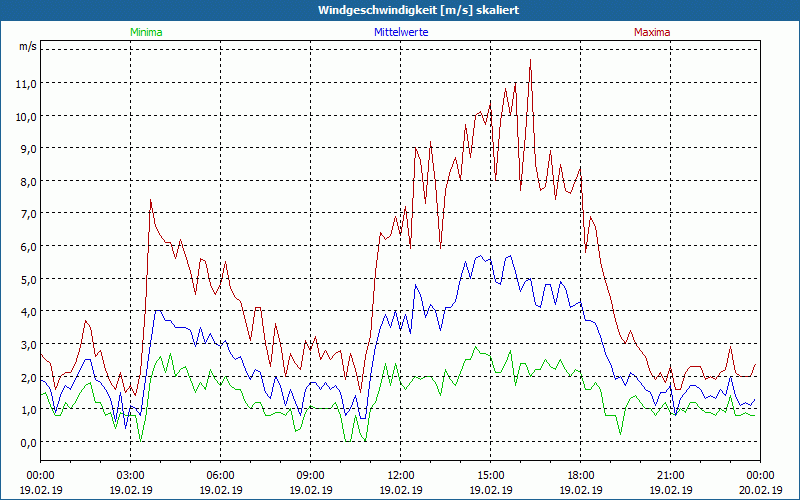This screenshot has width=800, height=500.
Task: Select the 11,0 y-axis value label
Action: 26,83
